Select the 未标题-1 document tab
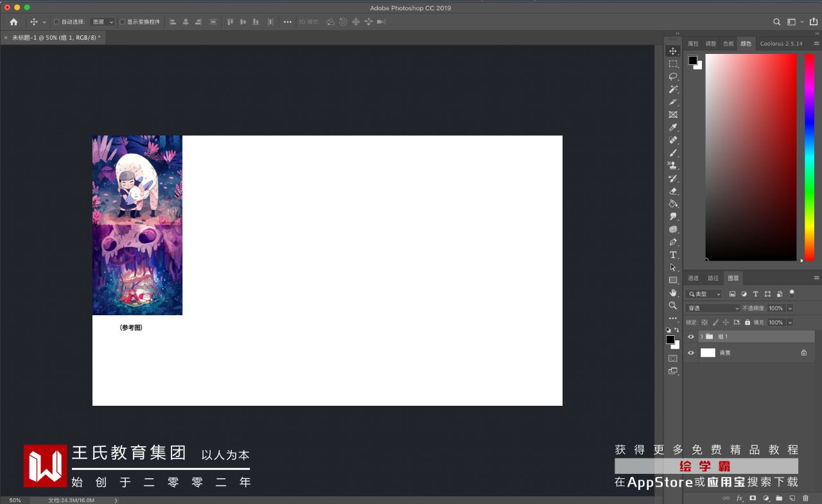Viewport: 822px width, 504px height. 56,37
